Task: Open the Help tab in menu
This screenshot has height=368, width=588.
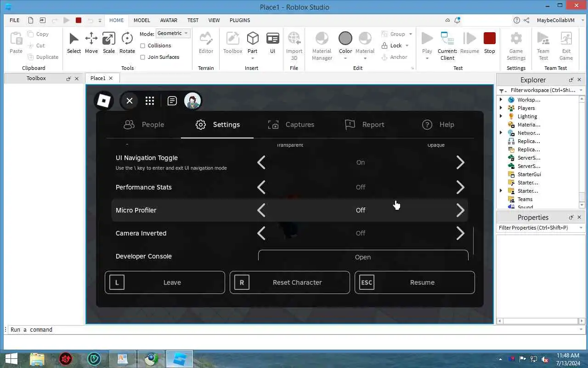Action: click(438, 125)
